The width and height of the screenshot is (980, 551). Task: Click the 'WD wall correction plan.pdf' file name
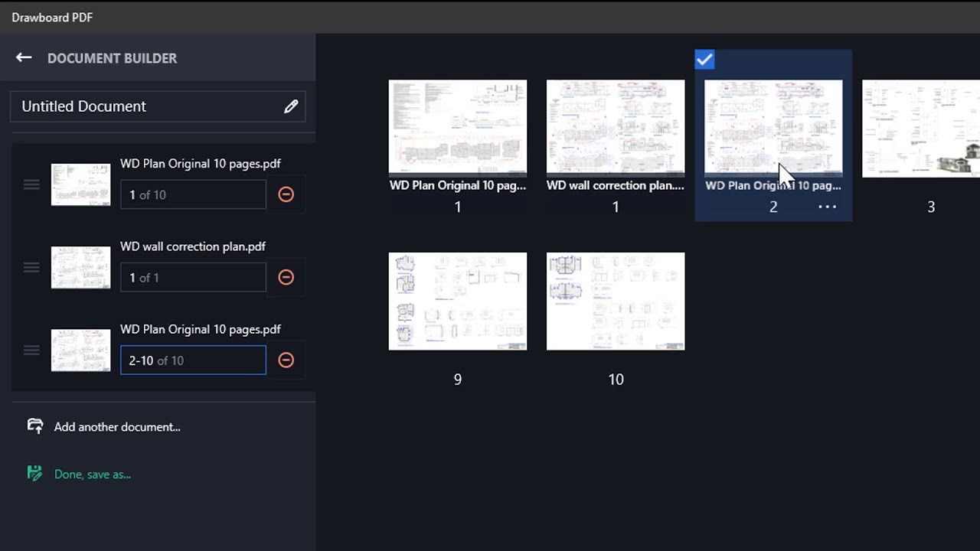tap(193, 246)
